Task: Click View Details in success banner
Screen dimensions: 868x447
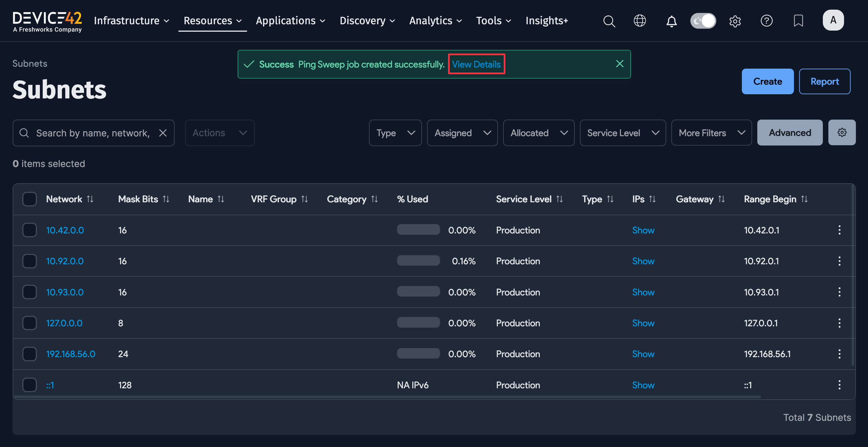Action: click(476, 64)
